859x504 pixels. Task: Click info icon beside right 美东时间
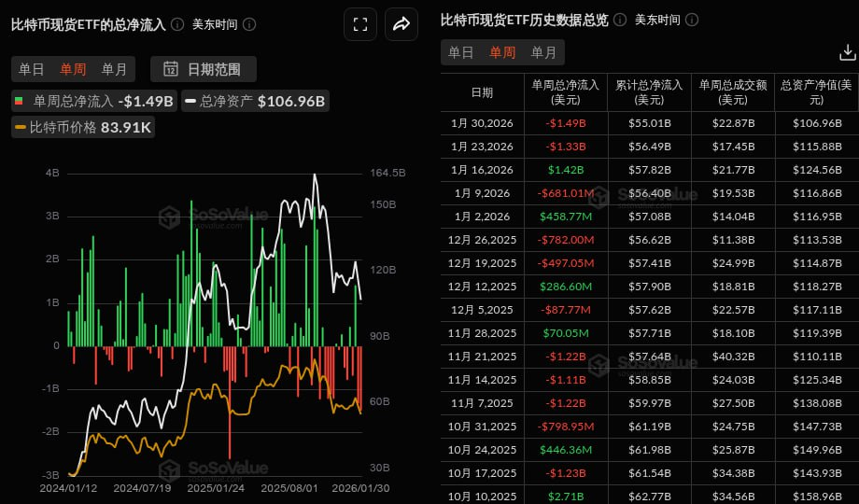[x=693, y=20]
